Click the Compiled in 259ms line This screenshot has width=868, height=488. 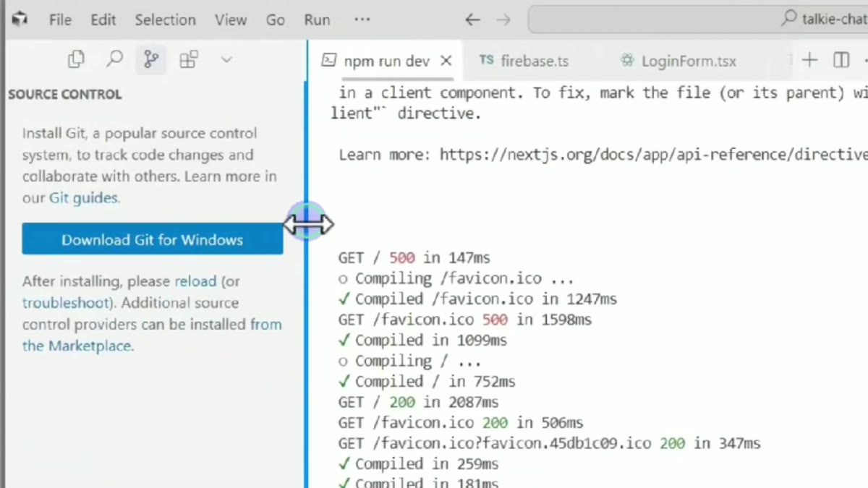[x=418, y=463]
